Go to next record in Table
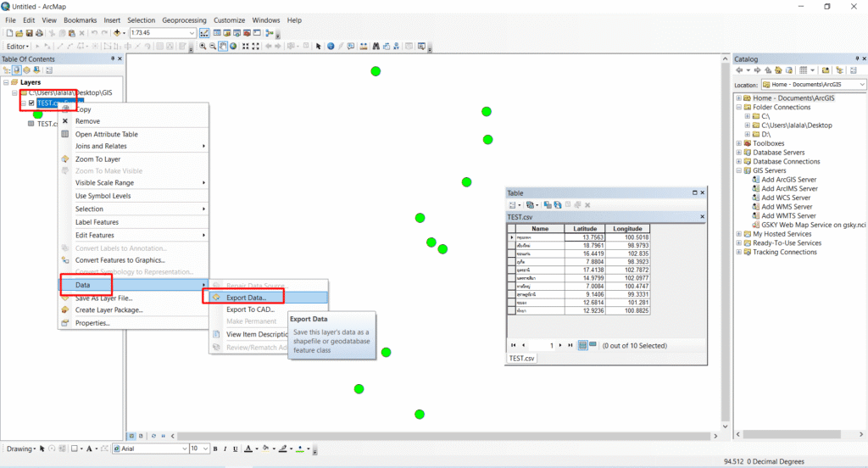868x468 pixels. pyautogui.click(x=560, y=345)
